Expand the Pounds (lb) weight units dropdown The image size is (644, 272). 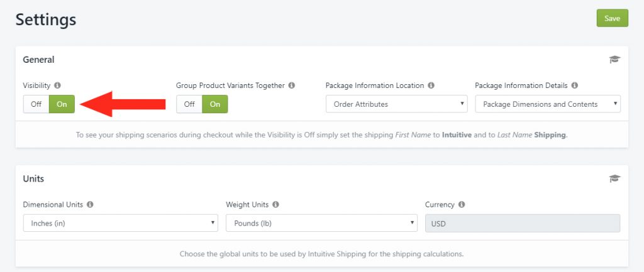pyautogui.click(x=321, y=223)
